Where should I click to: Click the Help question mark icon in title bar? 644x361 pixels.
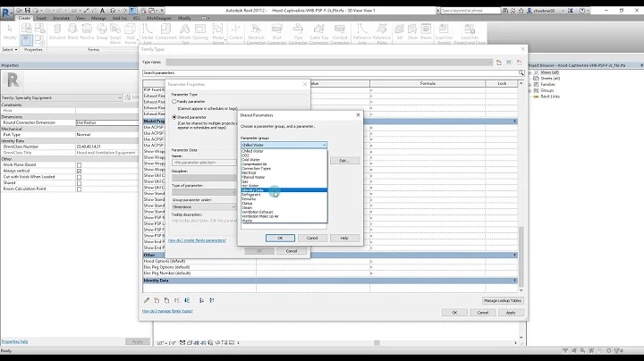click(582, 11)
